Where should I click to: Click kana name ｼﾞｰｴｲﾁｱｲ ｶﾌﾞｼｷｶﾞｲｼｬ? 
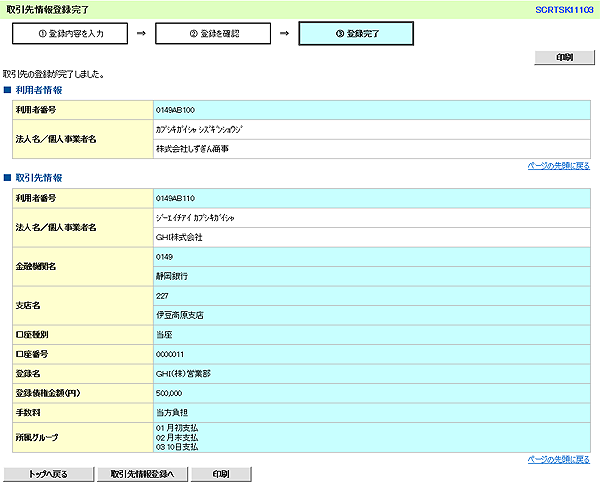click(x=195, y=218)
